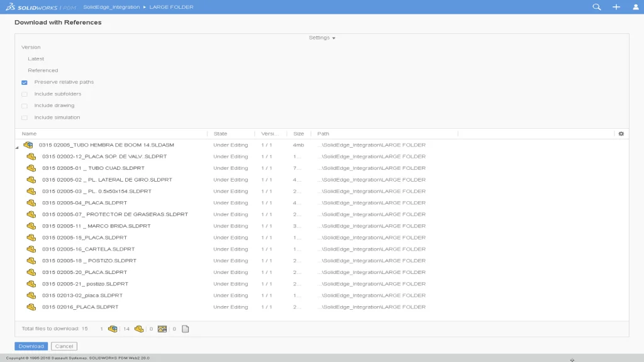Image resolution: width=644 pixels, height=362 pixels.
Task: Click part icon for 0315 02016_PLACA
Action: (x=31, y=307)
